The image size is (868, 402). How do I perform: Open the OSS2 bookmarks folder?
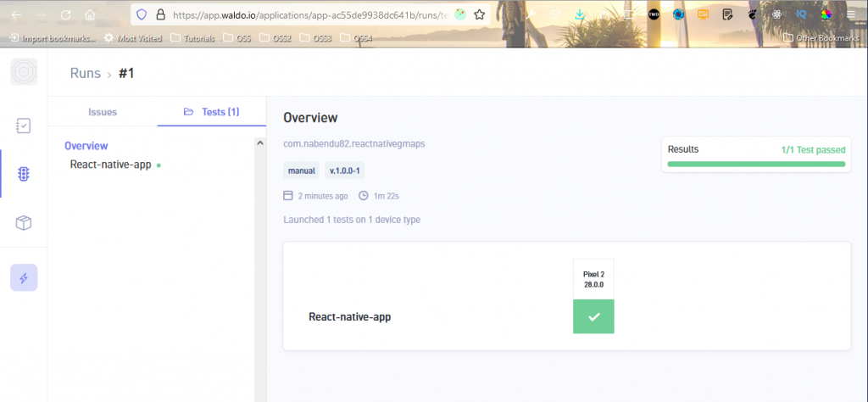coord(275,38)
